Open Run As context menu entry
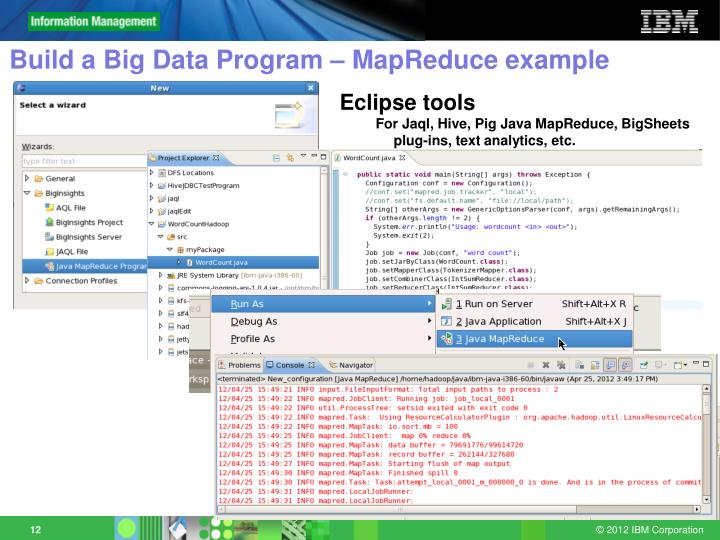720x540 pixels. pyautogui.click(x=323, y=304)
